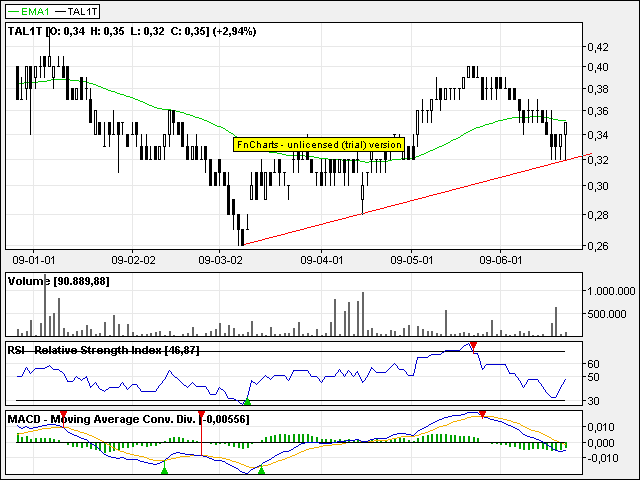Click the 0,32 price axis label
The height and width of the screenshot is (480, 640).
point(598,160)
